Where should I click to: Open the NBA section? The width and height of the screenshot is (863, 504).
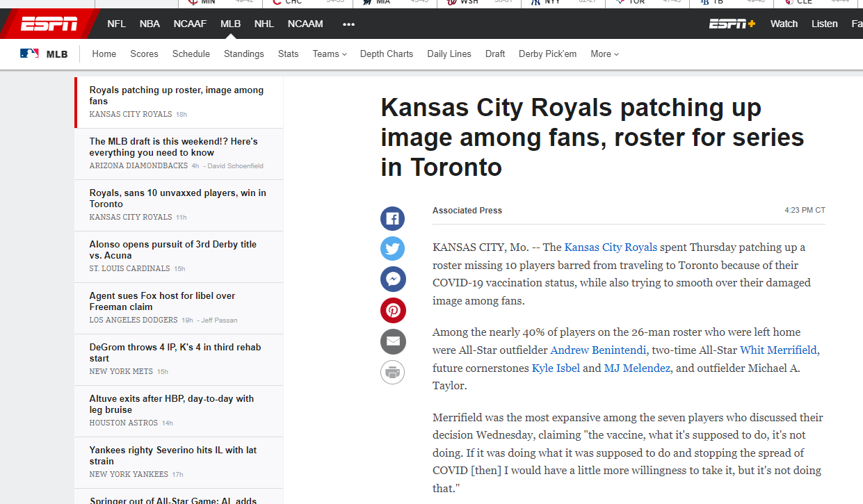click(x=150, y=24)
